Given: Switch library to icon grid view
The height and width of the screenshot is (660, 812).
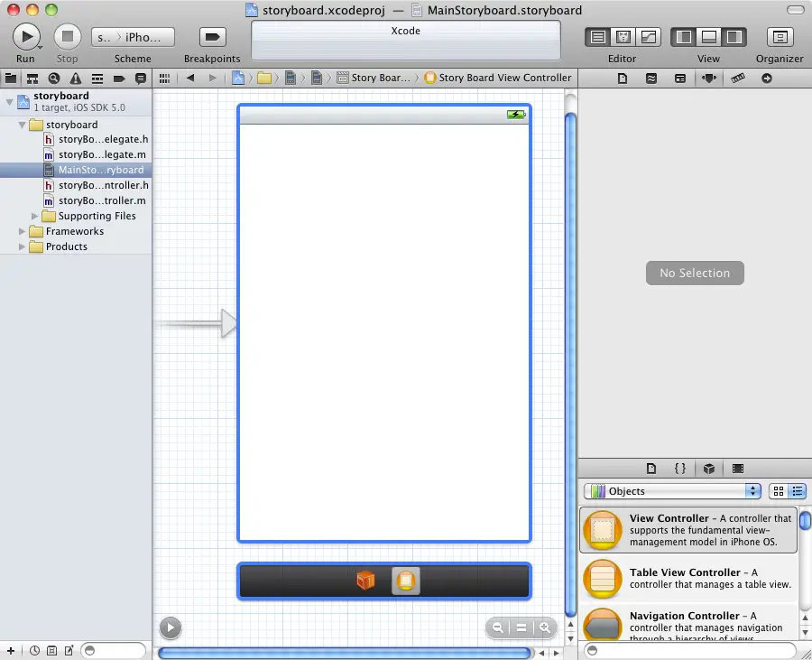Looking at the screenshot, I should coord(778,491).
